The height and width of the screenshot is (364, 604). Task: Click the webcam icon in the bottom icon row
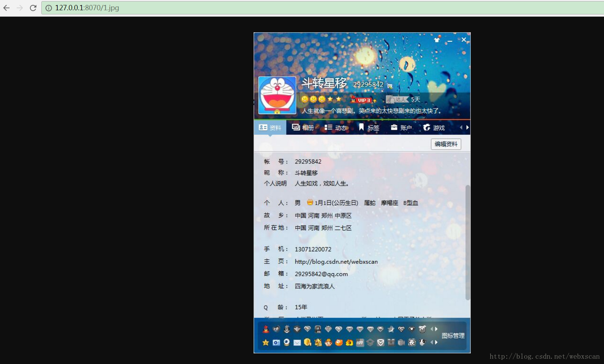coord(287,342)
